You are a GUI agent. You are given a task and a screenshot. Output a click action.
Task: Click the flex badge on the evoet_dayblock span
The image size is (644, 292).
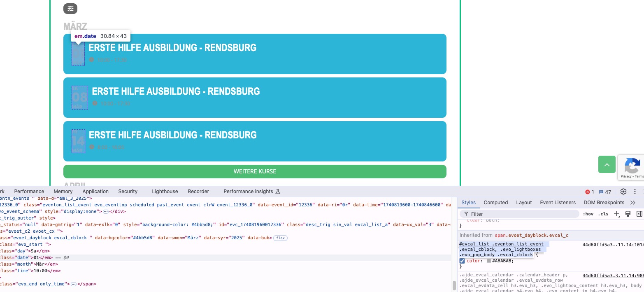point(280,238)
